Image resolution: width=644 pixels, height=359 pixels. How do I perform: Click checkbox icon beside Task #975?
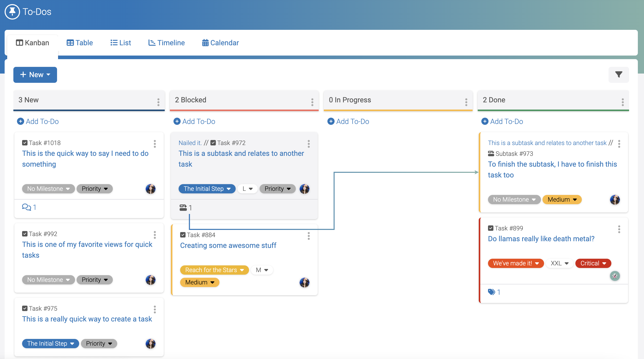point(25,308)
